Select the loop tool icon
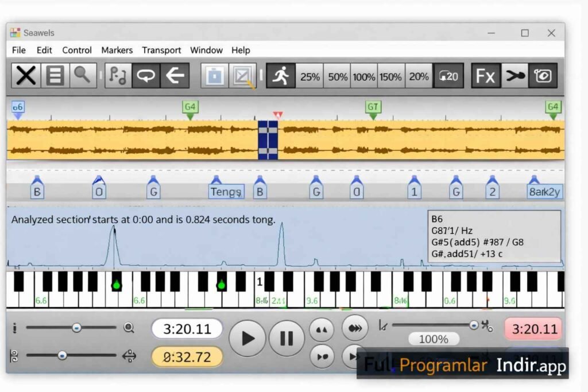The height and width of the screenshot is (392, 588). [148, 75]
